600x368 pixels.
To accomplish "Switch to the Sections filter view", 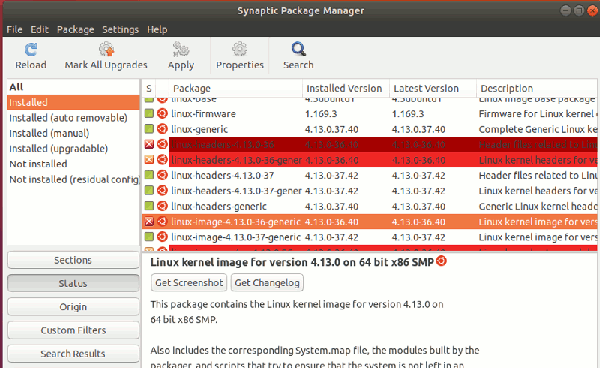I will (73, 260).
